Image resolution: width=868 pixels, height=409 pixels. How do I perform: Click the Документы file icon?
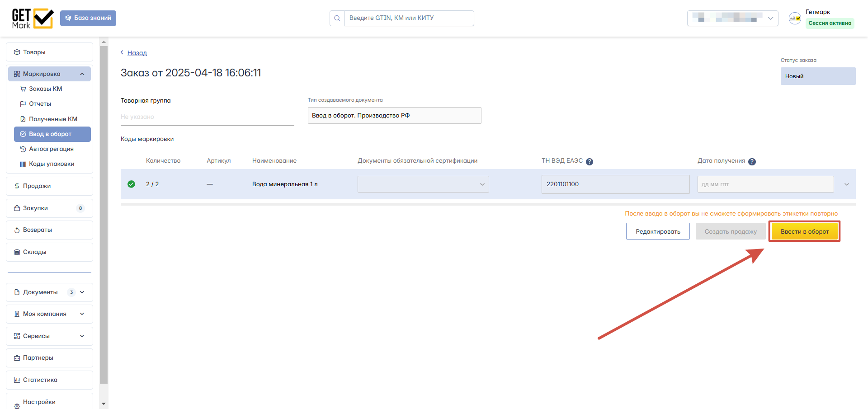coord(17,292)
